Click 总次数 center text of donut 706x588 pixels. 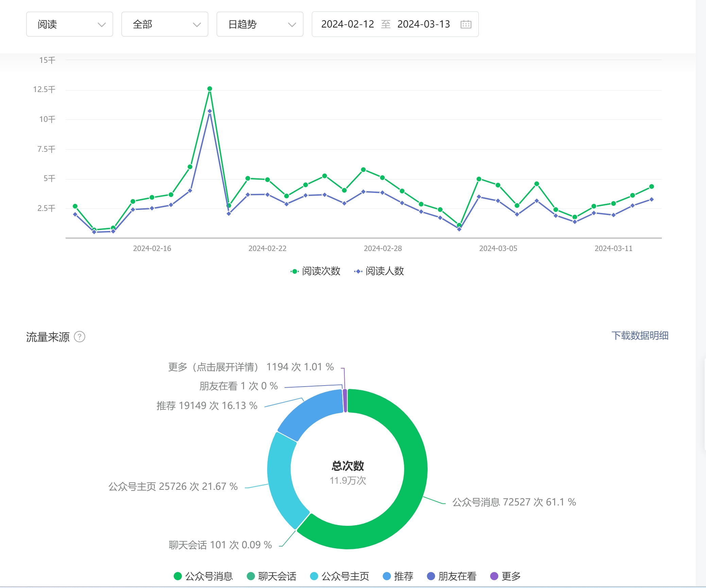tap(348, 466)
